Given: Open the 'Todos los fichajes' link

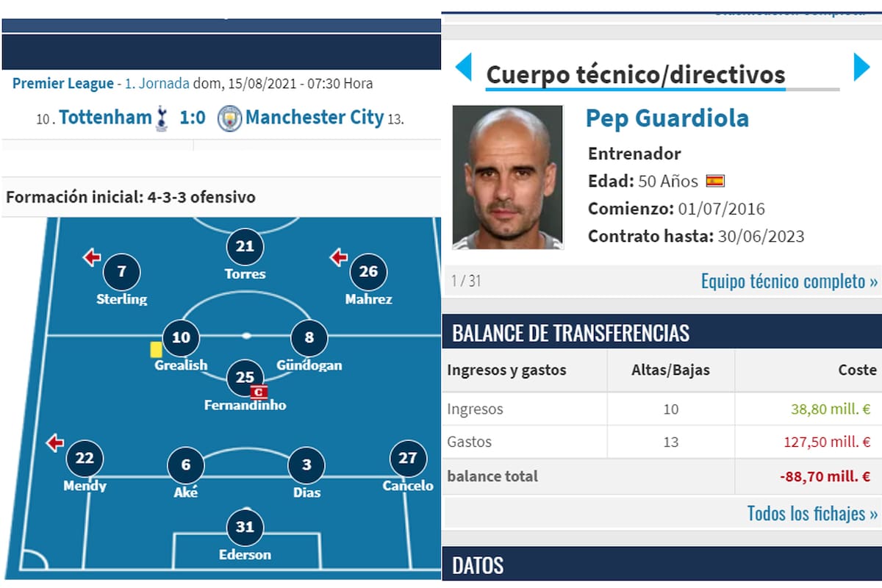Looking at the screenshot, I should (x=810, y=514).
